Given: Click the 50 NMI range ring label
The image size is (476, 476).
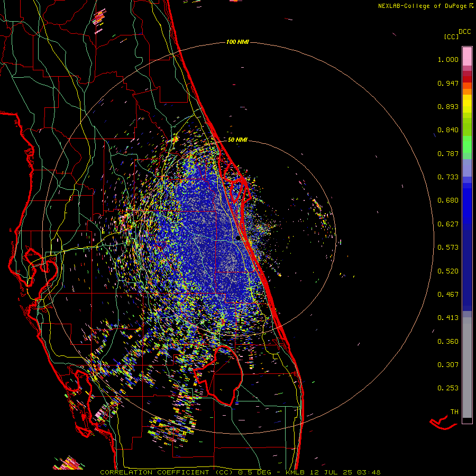Looking at the screenshot, I should click(x=237, y=140).
